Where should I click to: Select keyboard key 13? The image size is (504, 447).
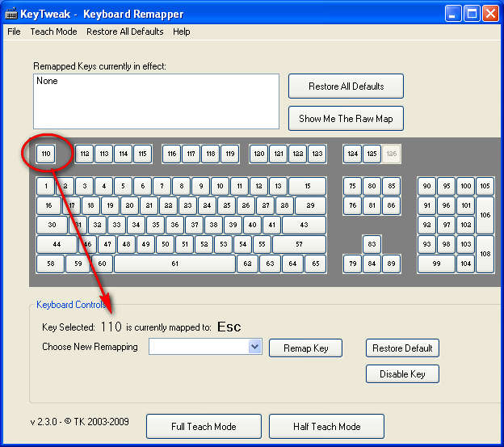278,186
